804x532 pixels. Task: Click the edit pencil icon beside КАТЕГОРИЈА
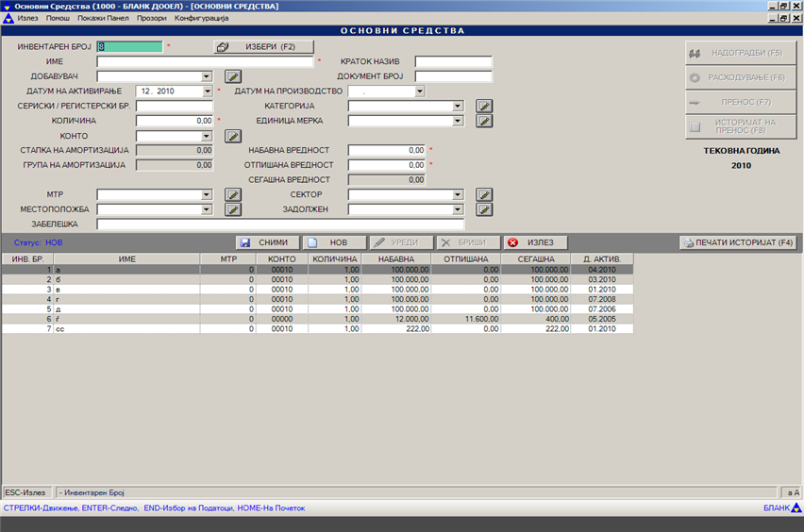tap(484, 106)
